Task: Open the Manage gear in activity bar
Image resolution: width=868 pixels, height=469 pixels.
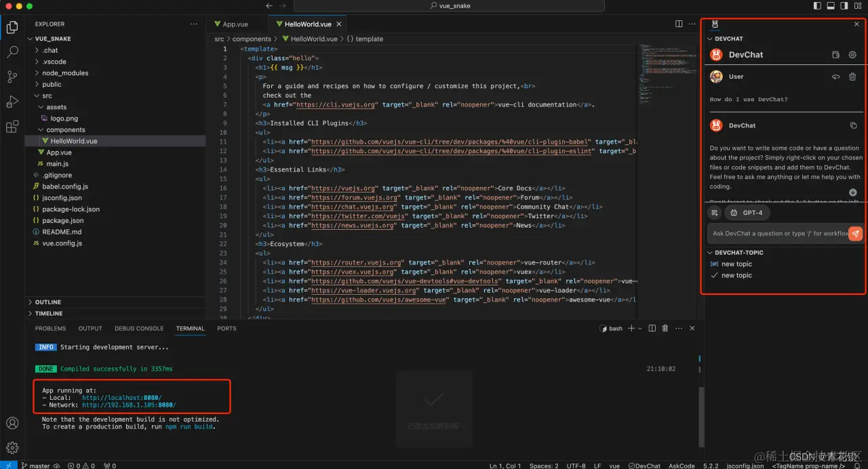Action: [12, 448]
